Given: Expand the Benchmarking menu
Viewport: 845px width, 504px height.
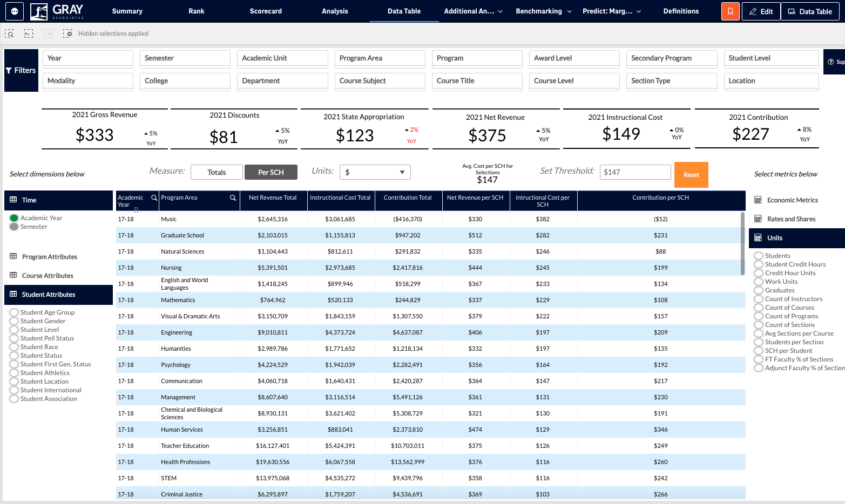Looking at the screenshot, I should click(x=544, y=11).
